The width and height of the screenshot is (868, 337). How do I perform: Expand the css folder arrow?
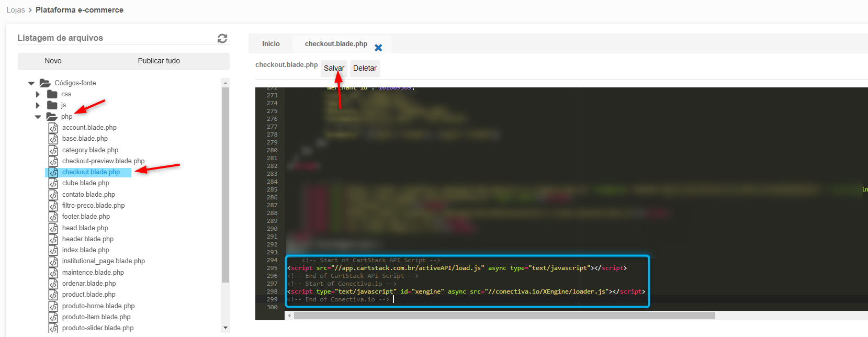pyautogui.click(x=38, y=94)
